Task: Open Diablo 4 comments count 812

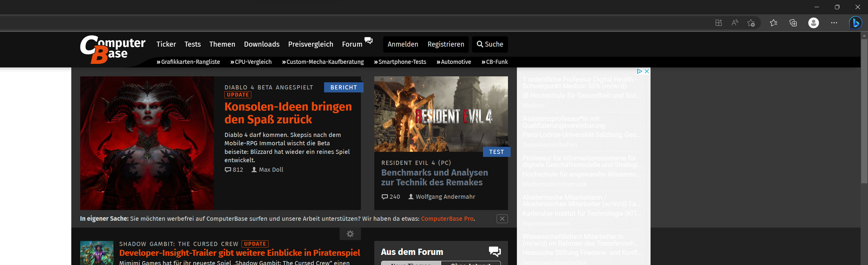Action: (x=234, y=170)
